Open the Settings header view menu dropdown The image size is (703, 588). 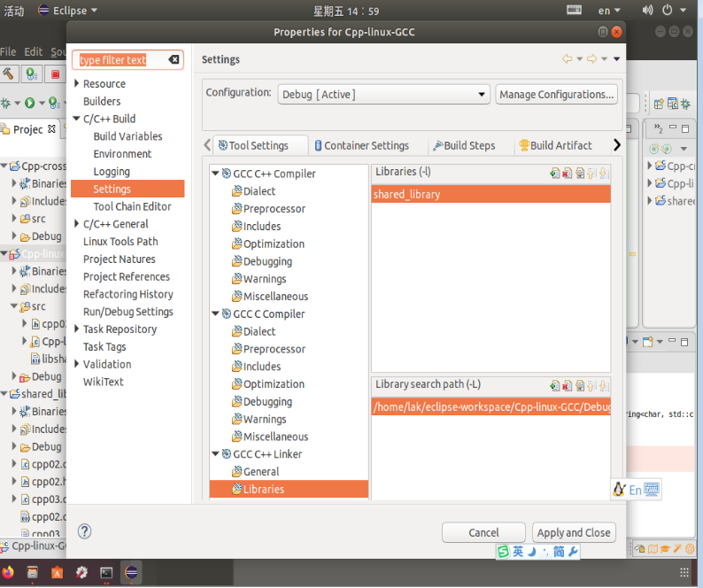(x=617, y=58)
